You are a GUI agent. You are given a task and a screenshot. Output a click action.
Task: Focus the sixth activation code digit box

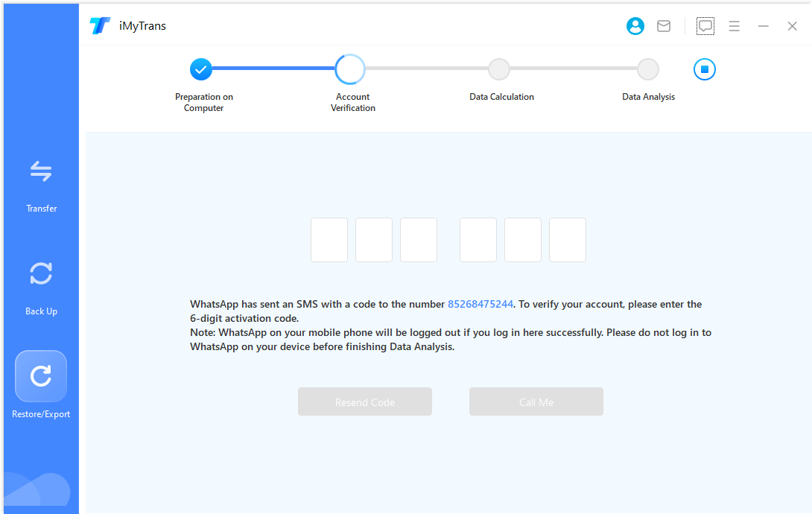click(x=568, y=240)
